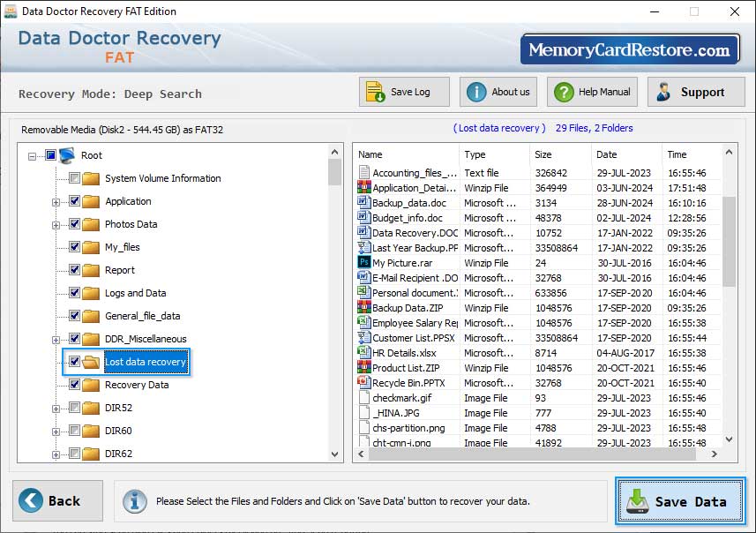Click the Root computer icon

67,155
